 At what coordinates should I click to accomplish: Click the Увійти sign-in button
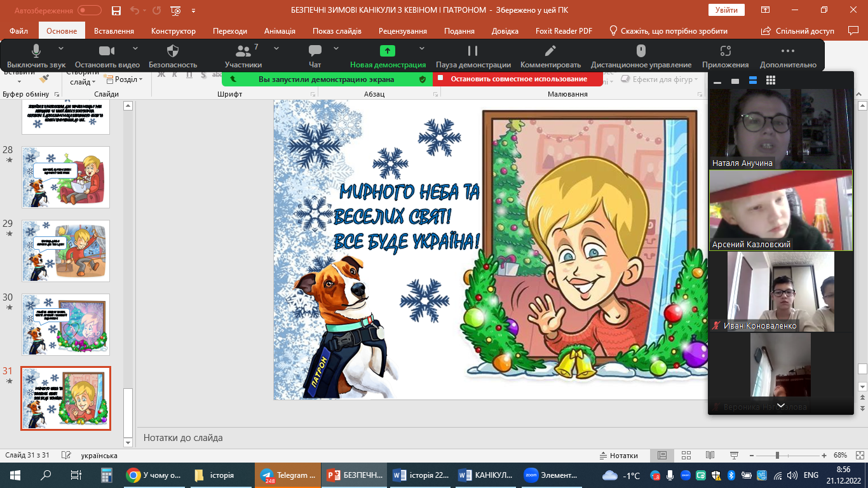726,10
